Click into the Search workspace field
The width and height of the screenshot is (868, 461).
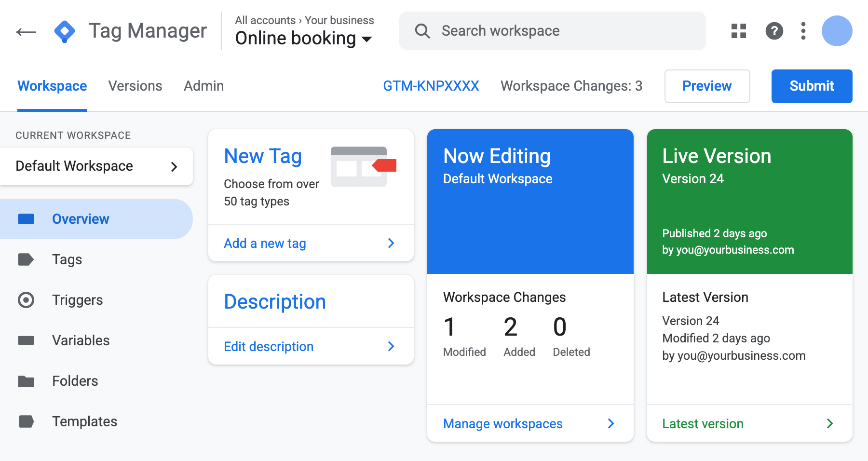click(x=553, y=31)
